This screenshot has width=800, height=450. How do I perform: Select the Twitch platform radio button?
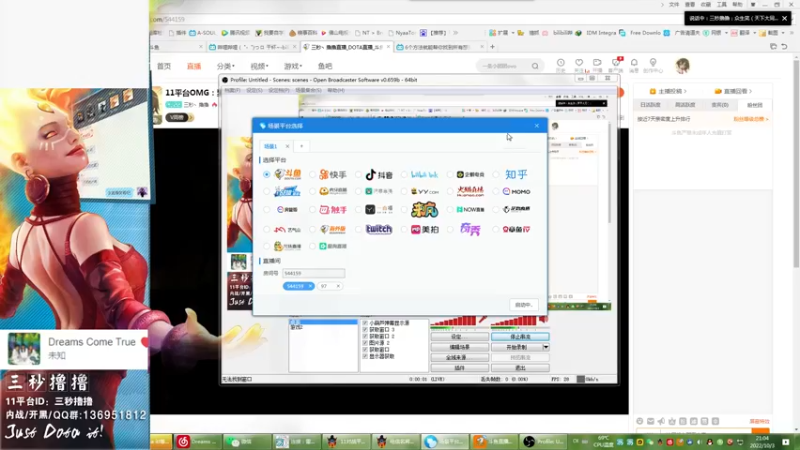coord(358,230)
